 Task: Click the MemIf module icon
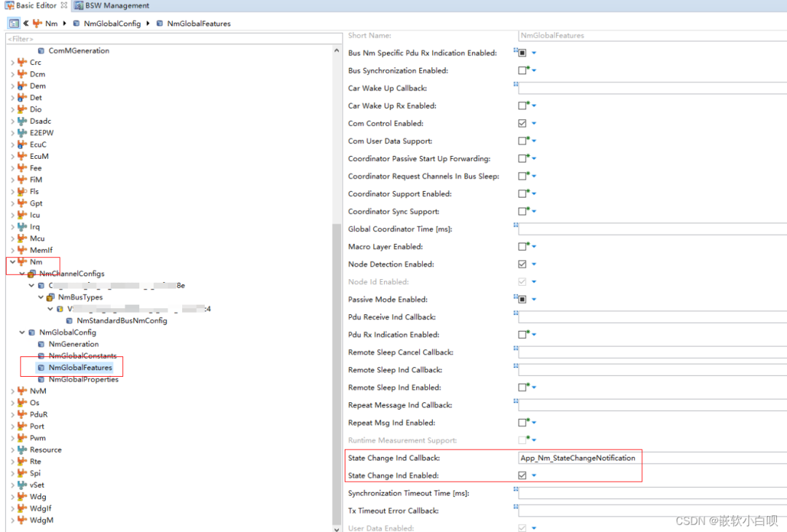(x=22, y=250)
